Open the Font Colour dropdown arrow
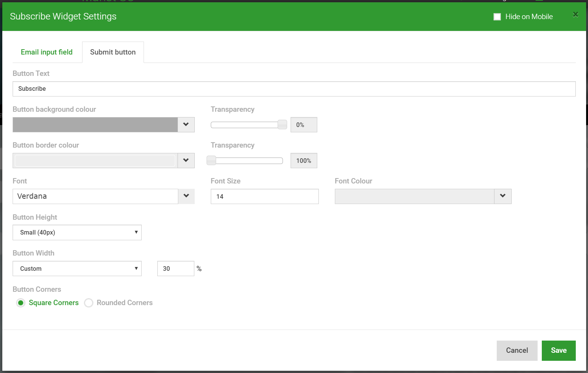Screen dimensions: 588x373 503,196
